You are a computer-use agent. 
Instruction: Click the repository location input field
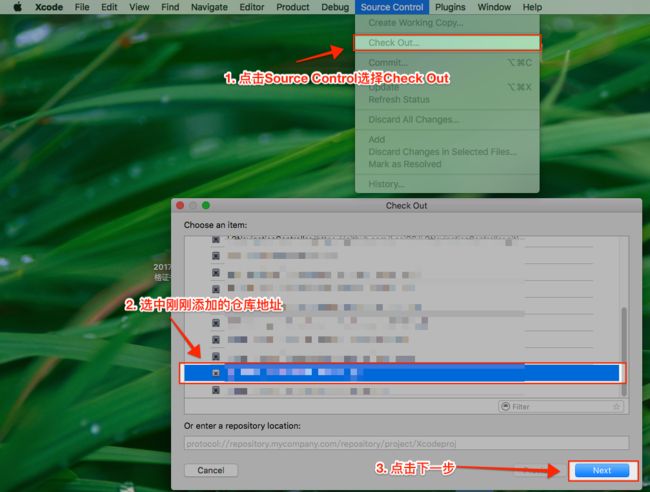click(406, 444)
